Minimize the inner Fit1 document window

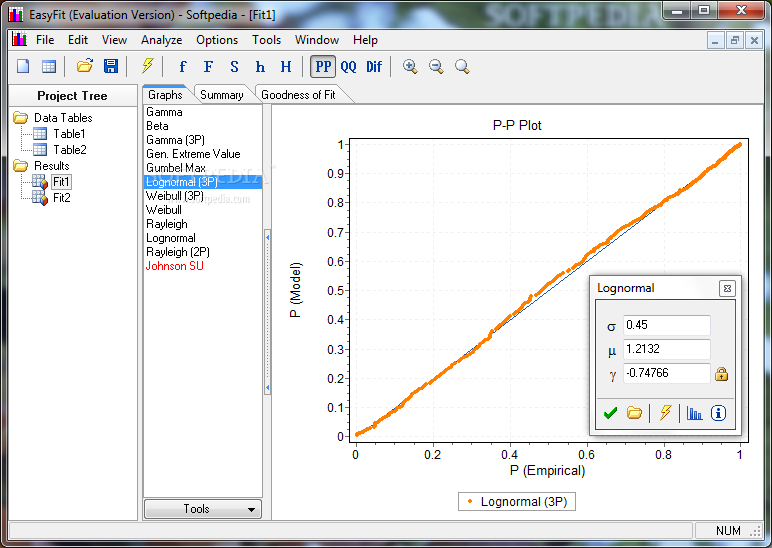click(715, 40)
